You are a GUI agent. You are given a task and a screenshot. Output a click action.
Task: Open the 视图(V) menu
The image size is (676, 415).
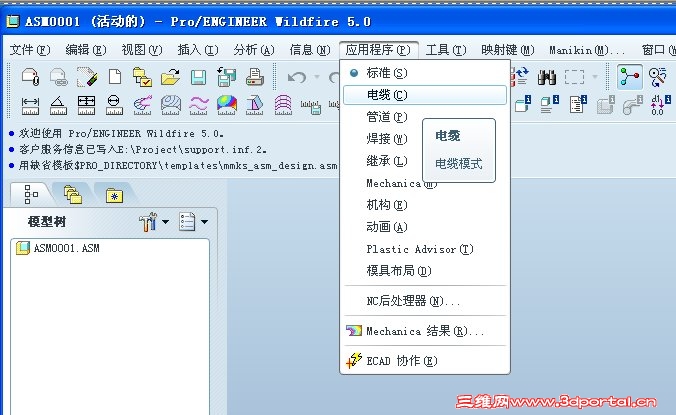point(142,50)
